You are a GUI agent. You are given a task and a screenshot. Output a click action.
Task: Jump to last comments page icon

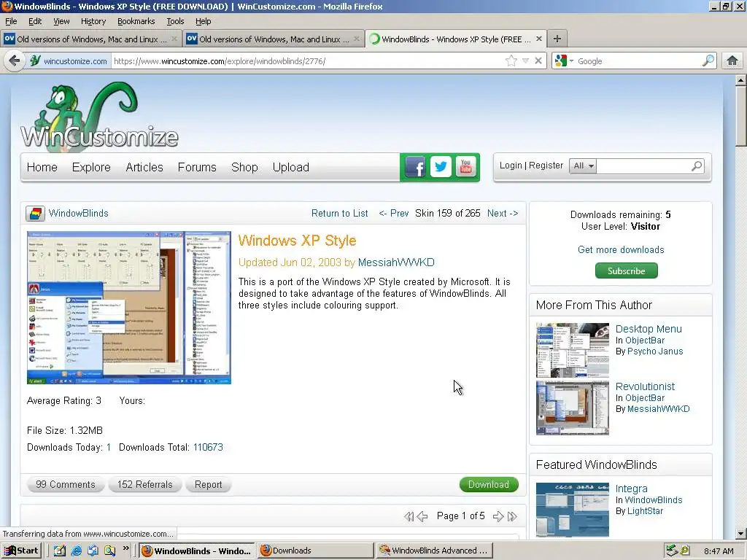point(512,516)
